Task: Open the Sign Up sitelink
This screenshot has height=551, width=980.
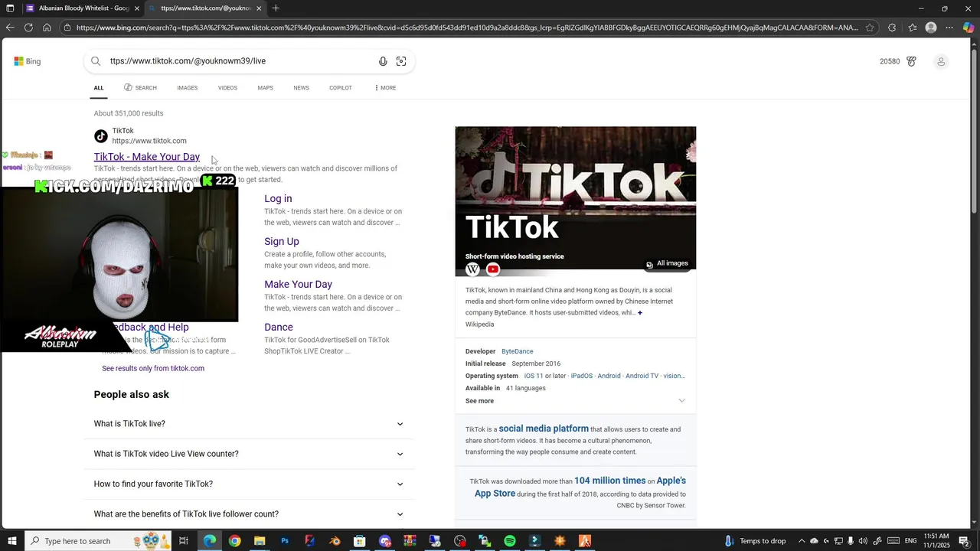Action: point(282,241)
